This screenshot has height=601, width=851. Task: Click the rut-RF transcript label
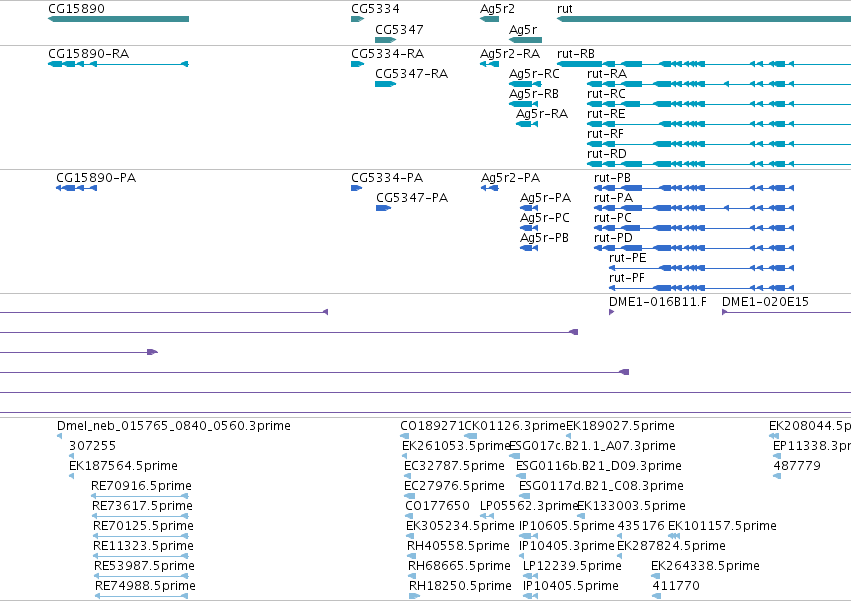(605, 134)
